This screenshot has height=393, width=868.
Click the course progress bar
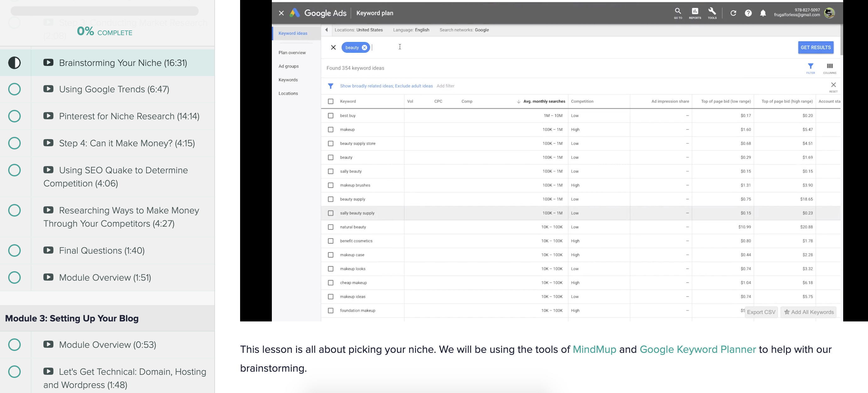104,11
